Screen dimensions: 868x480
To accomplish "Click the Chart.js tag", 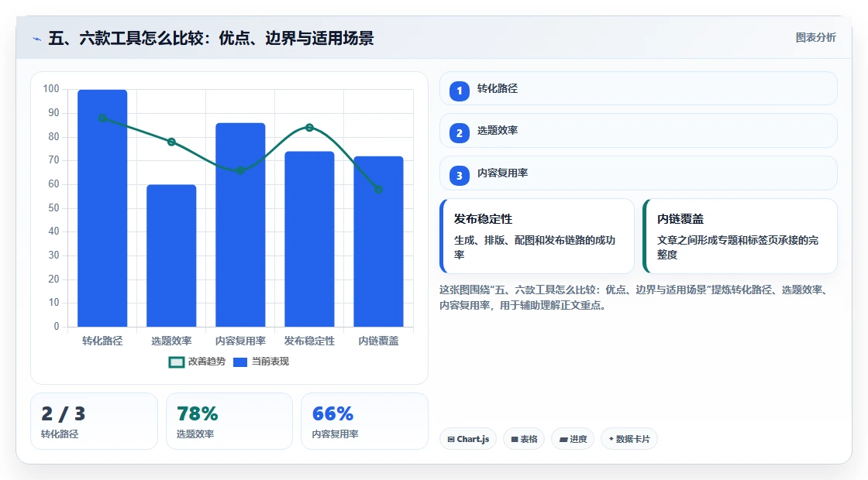I will pyautogui.click(x=468, y=439).
